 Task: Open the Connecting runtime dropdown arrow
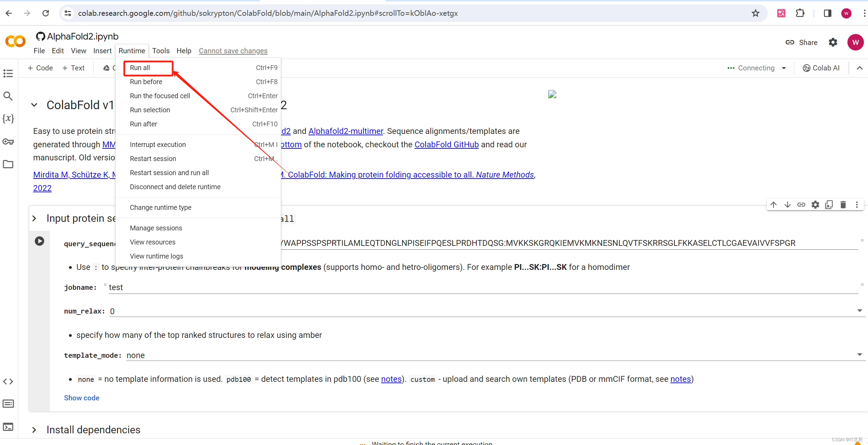(784, 68)
